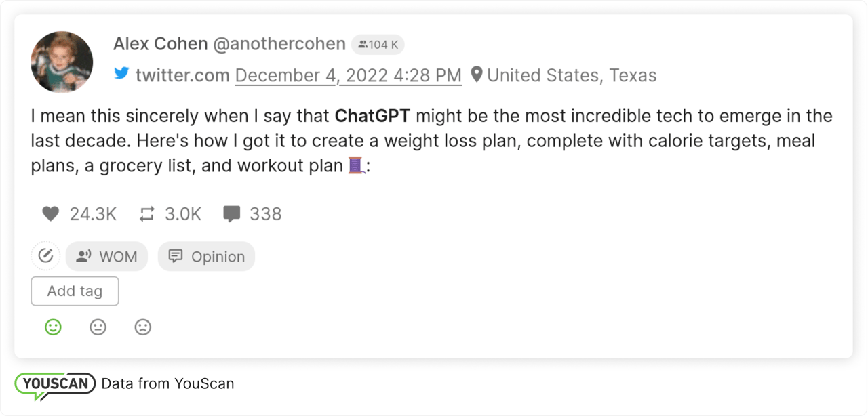
Task: Select the WOM tag
Action: point(106,257)
